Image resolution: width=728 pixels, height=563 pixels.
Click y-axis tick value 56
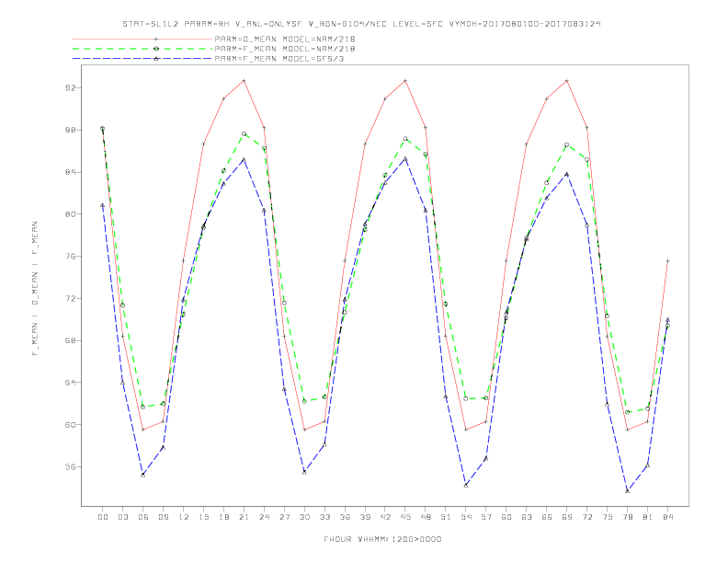click(x=71, y=466)
